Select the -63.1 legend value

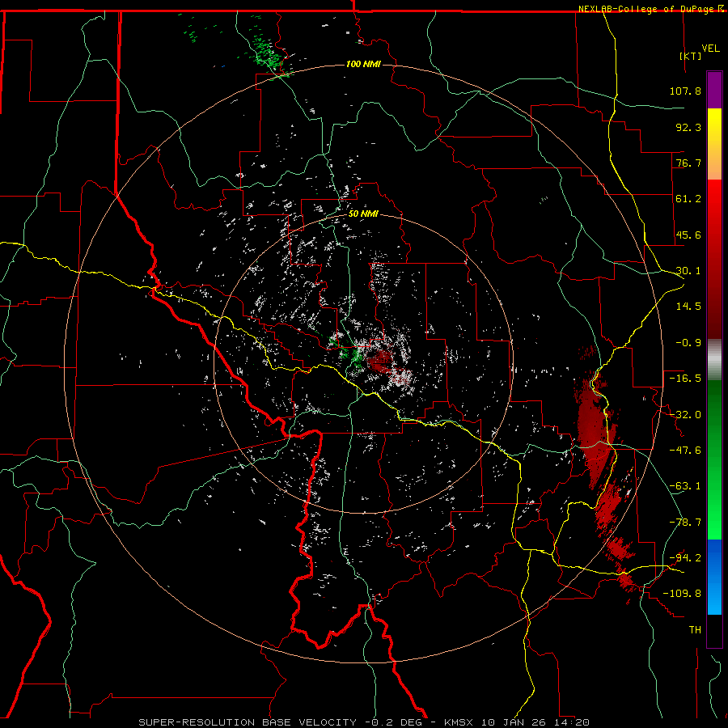point(685,486)
